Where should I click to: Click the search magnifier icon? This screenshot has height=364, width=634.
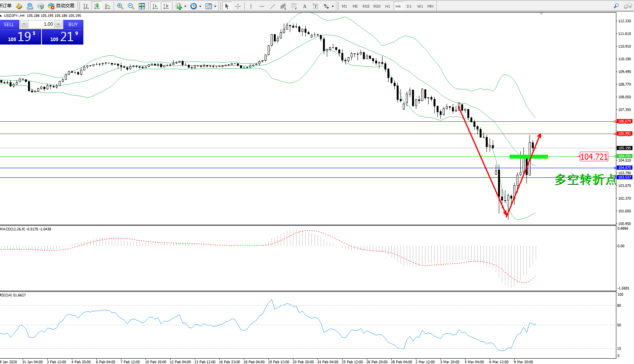coord(616,6)
